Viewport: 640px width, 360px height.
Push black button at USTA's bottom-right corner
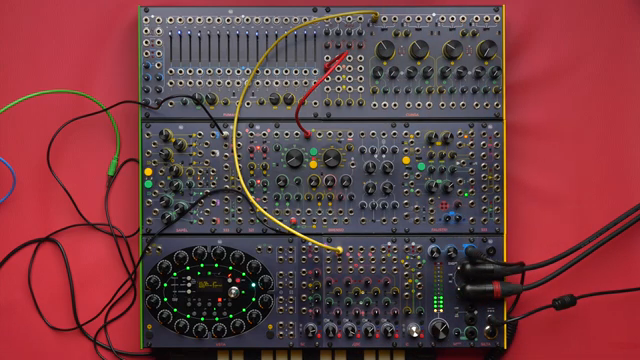click(270, 335)
